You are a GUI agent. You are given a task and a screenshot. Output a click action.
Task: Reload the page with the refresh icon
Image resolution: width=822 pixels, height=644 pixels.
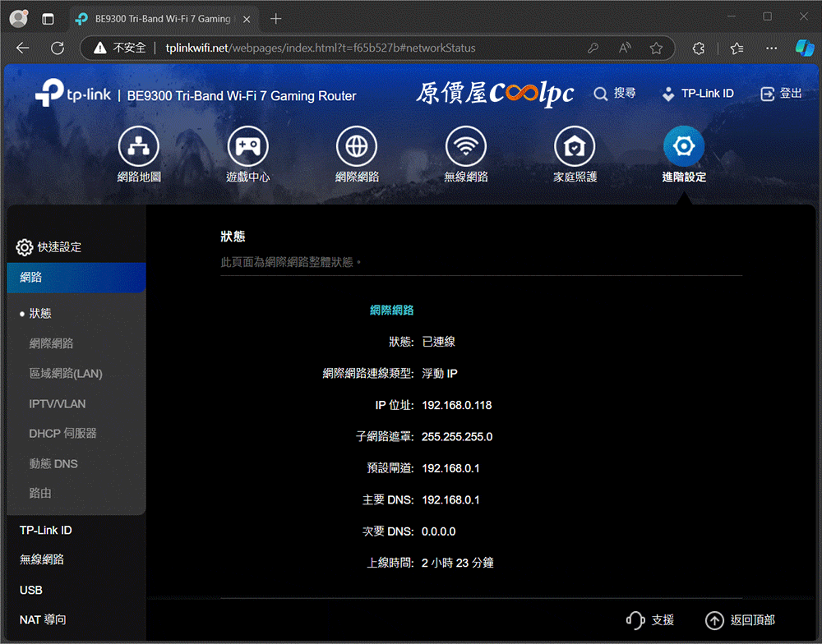point(58,48)
